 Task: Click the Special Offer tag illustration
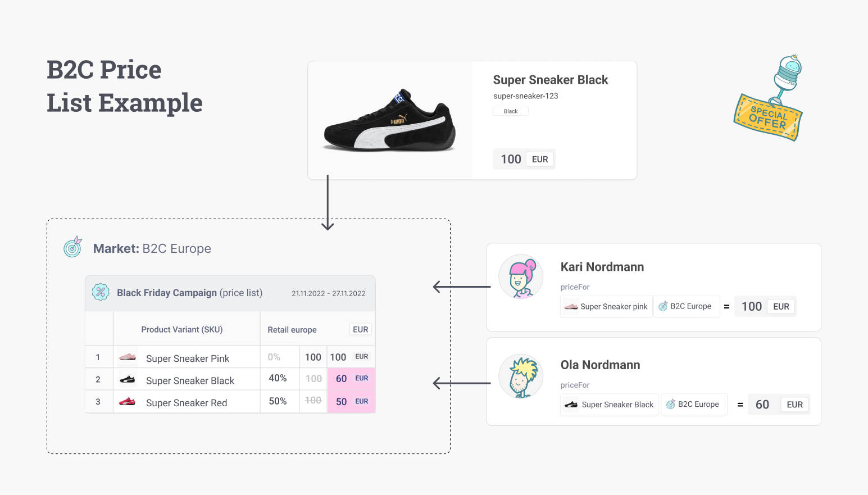click(770, 98)
